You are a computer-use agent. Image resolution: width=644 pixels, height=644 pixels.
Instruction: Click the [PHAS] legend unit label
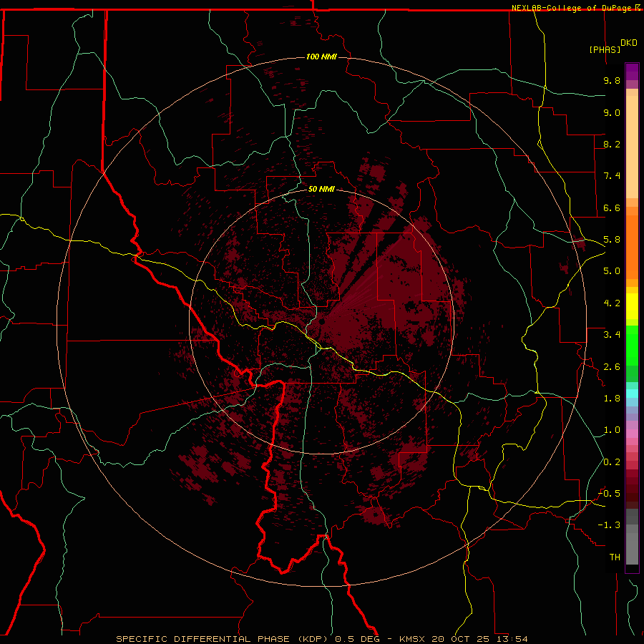[x=605, y=49]
